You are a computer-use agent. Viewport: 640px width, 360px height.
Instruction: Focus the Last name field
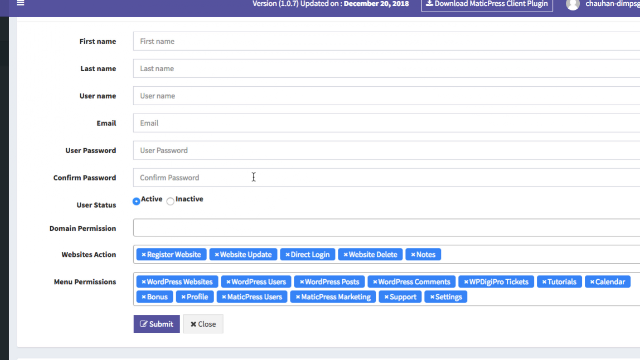point(386,69)
